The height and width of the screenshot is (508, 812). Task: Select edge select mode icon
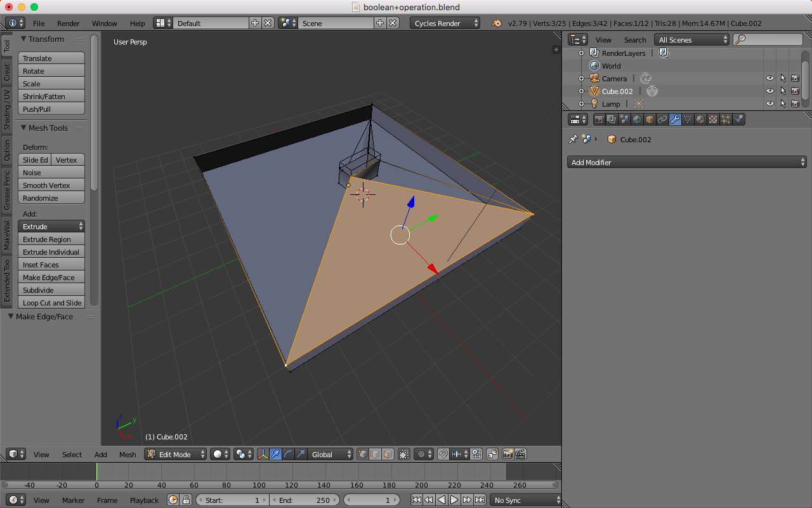pos(375,454)
